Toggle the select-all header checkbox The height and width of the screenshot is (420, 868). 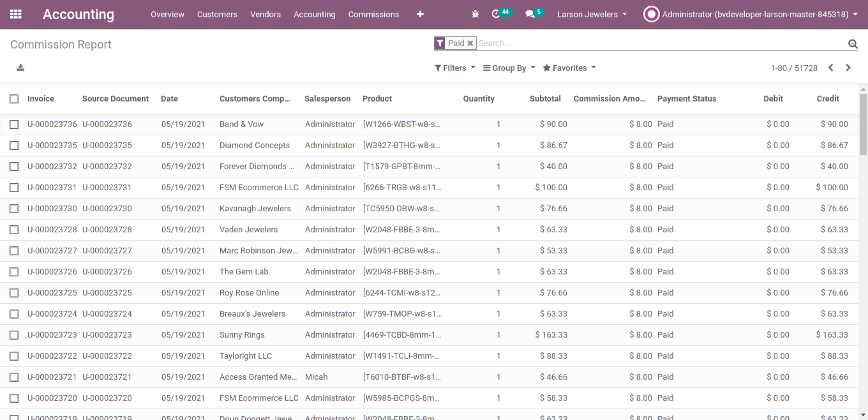point(14,99)
